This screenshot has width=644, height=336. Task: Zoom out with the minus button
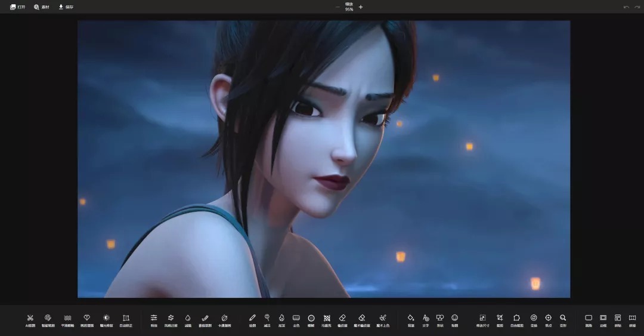tap(338, 7)
